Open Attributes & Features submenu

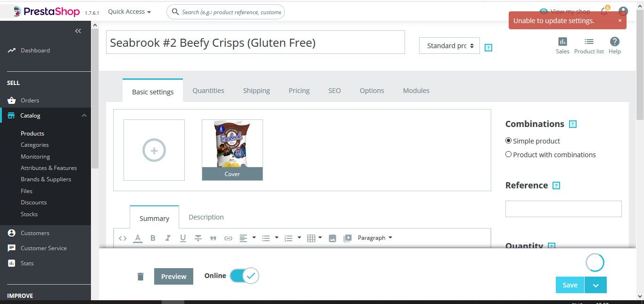tap(49, 168)
